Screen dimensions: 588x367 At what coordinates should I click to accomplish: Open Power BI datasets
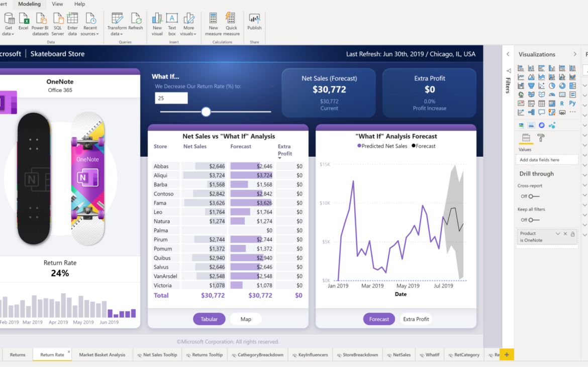pos(40,24)
